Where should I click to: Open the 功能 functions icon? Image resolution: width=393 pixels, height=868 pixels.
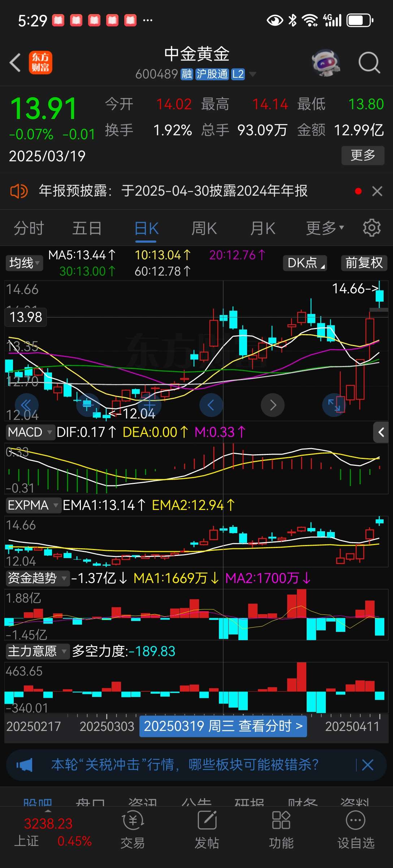(x=281, y=830)
